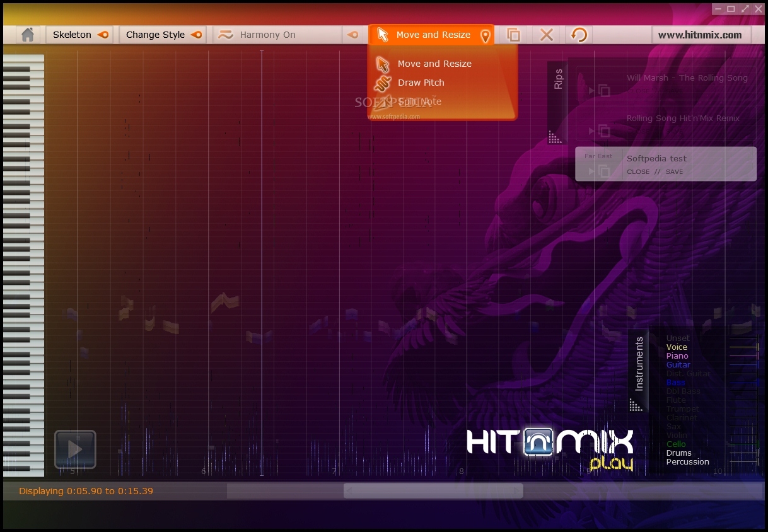Select the Softpedia test title
This screenshot has height=532, width=768.
tap(656, 159)
